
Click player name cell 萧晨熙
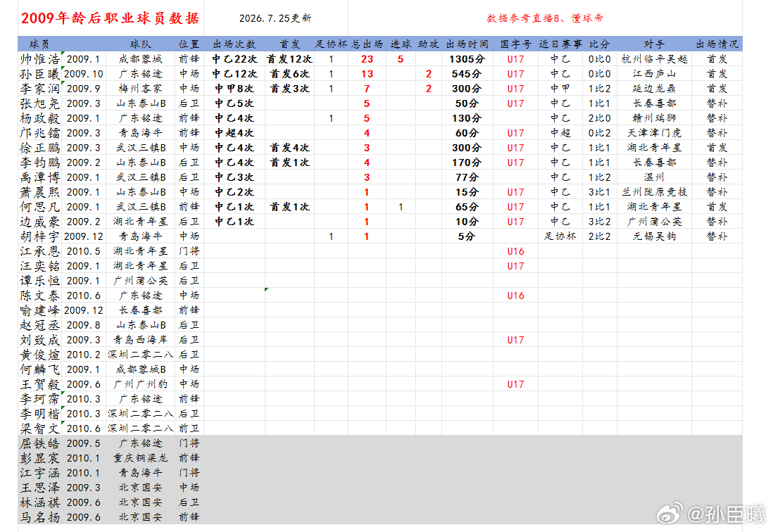point(40,192)
